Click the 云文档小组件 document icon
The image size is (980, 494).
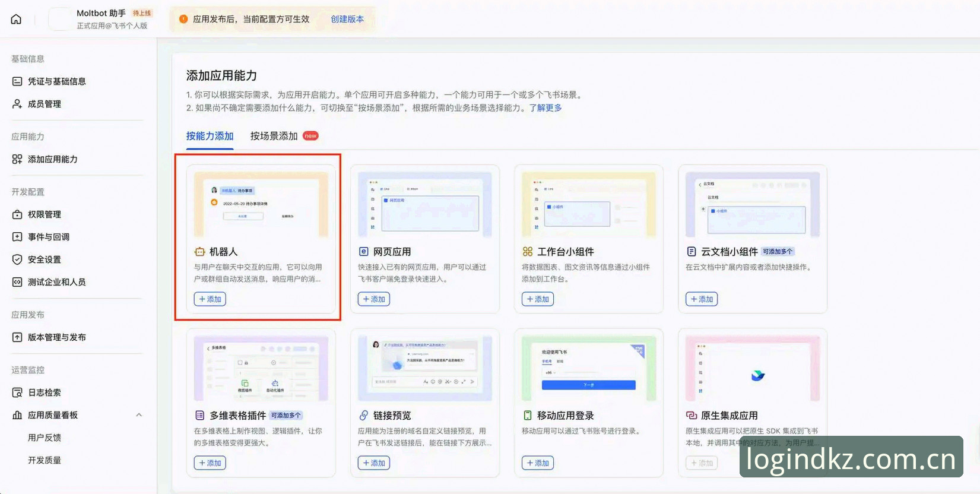tap(691, 252)
